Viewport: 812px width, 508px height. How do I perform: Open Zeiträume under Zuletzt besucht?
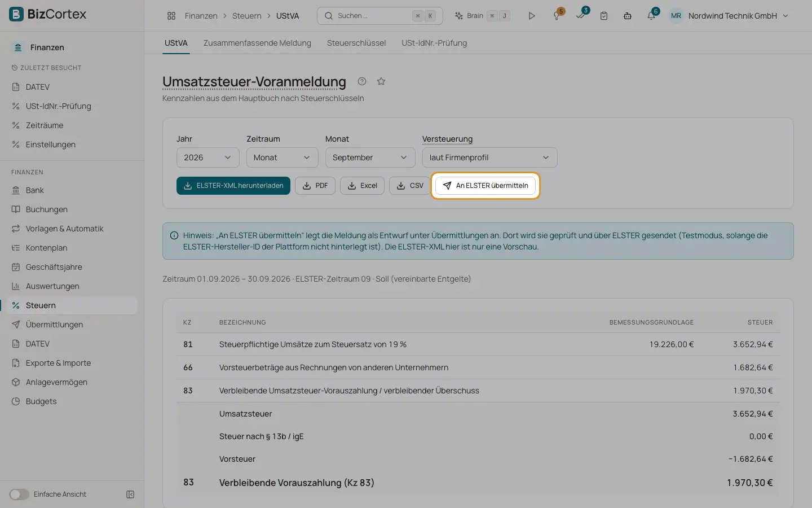coord(72,125)
